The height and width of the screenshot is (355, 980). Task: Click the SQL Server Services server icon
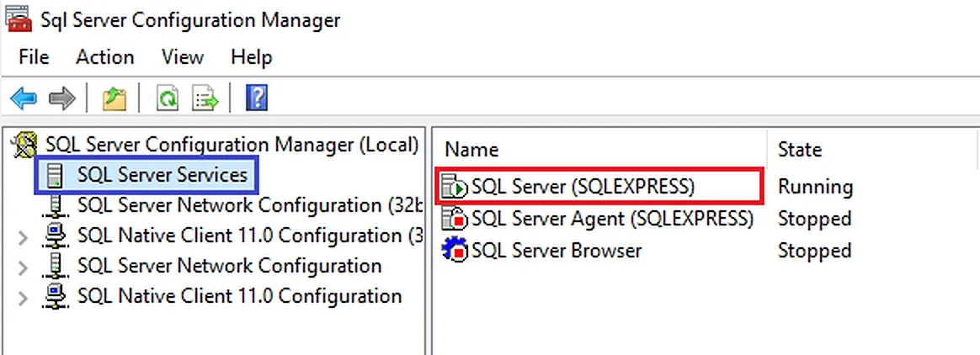tap(55, 175)
